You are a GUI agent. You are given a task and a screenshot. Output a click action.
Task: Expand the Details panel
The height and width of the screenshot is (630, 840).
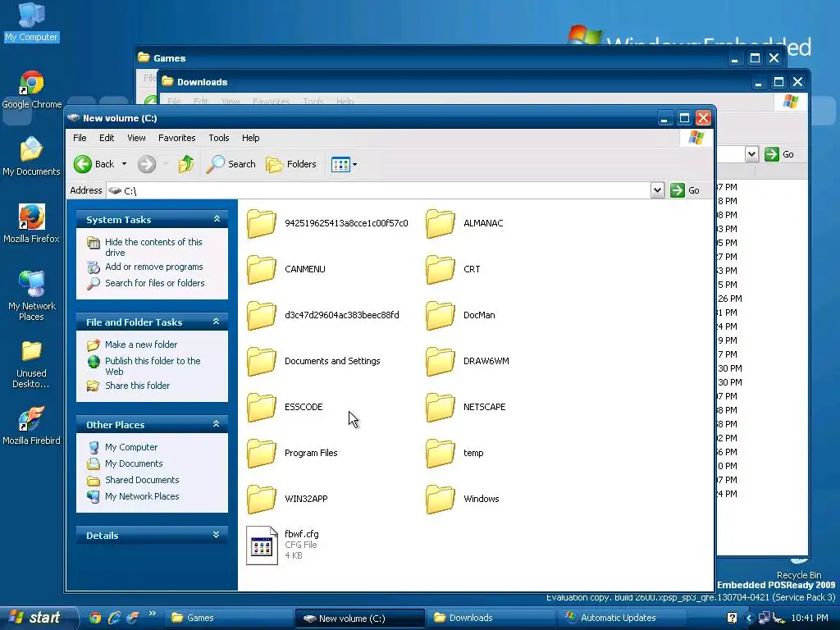tap(217, 535)
